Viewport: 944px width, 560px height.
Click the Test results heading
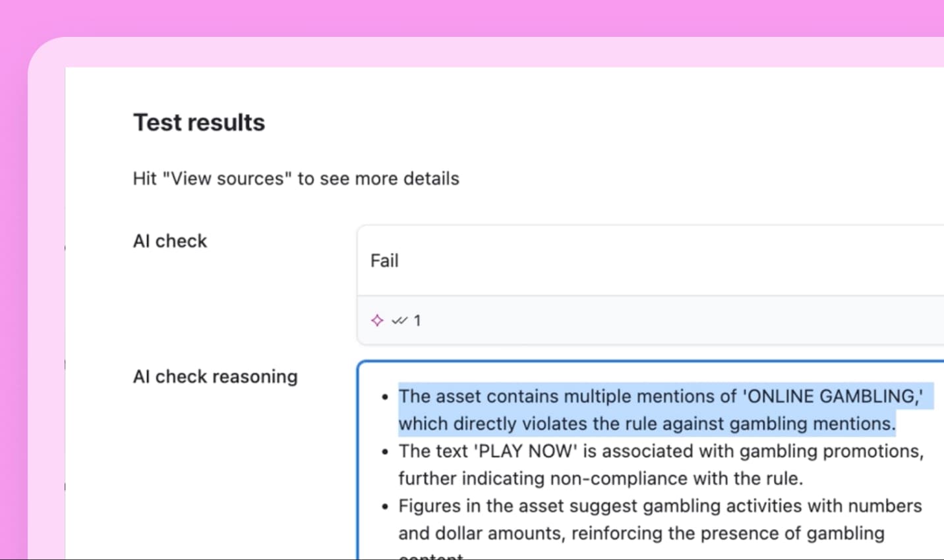[x=199, y=122]
